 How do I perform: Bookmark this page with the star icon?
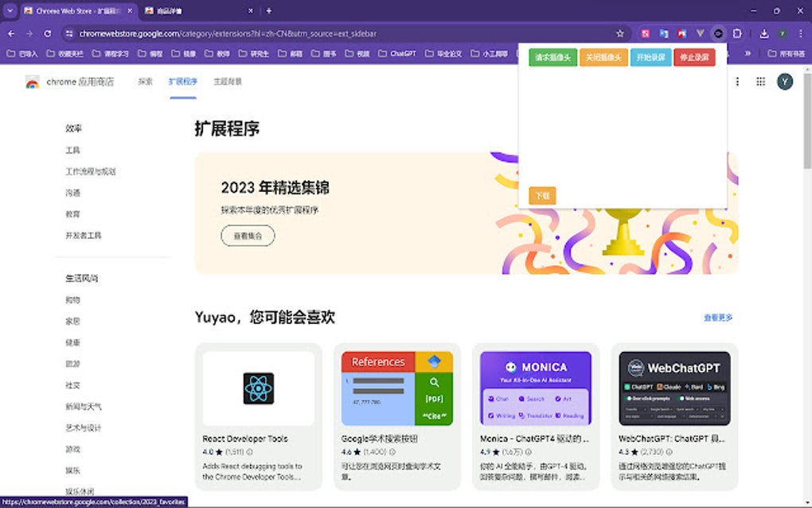(620, 33)
